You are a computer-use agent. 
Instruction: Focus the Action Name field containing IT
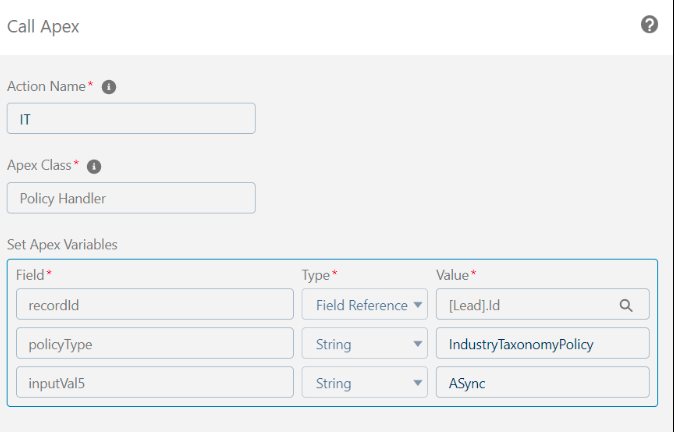point(131,118)
